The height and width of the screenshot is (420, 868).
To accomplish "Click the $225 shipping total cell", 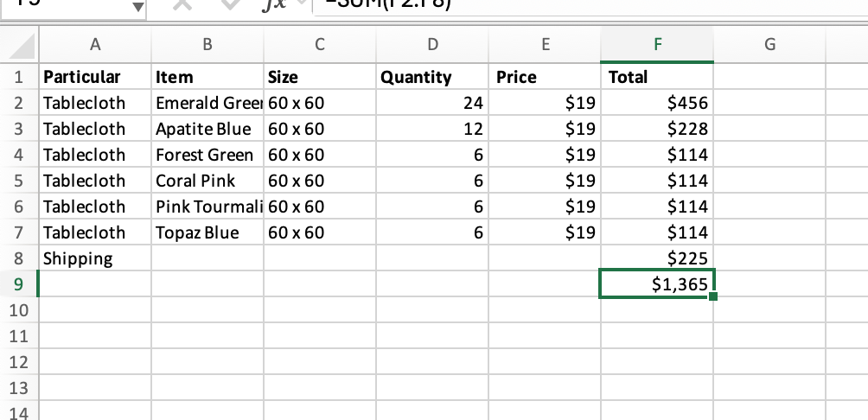I will [x=656, y=258].
